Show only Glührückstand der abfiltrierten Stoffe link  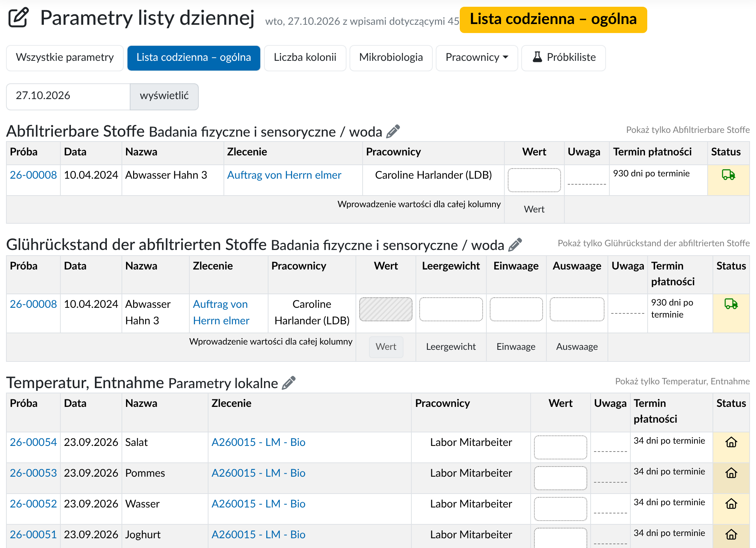click(654, 243)
